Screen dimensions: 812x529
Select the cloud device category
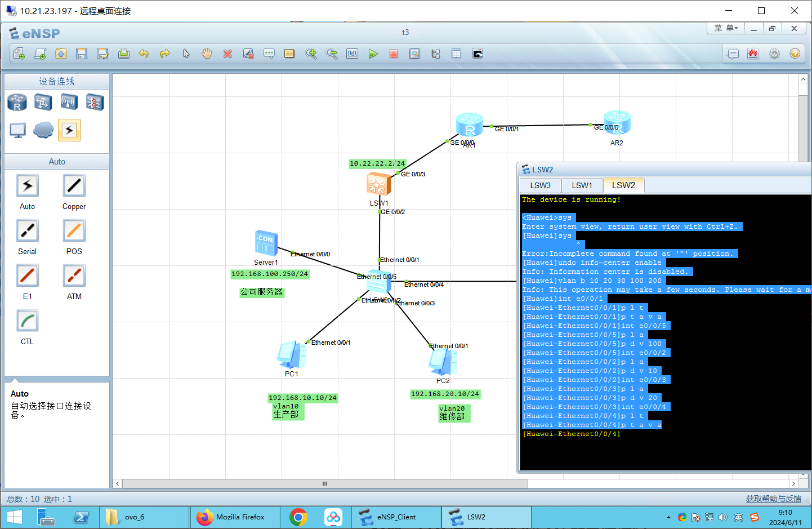(43, 130)
